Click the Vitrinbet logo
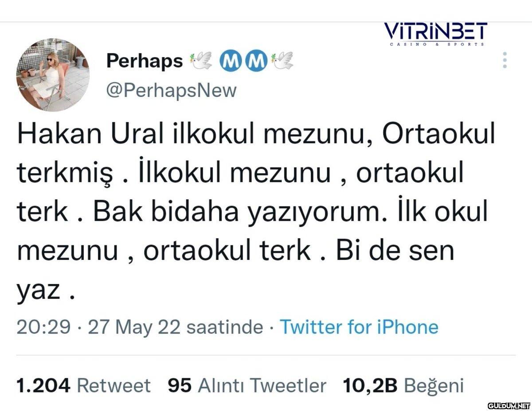This screenshot has height=411, width=532. pyautogui.click(x=435, y=32)
